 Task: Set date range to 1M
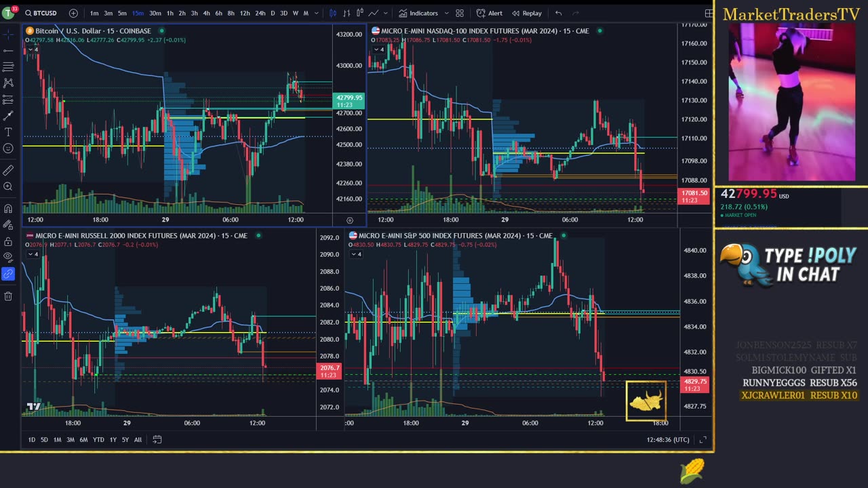(57, 439)
